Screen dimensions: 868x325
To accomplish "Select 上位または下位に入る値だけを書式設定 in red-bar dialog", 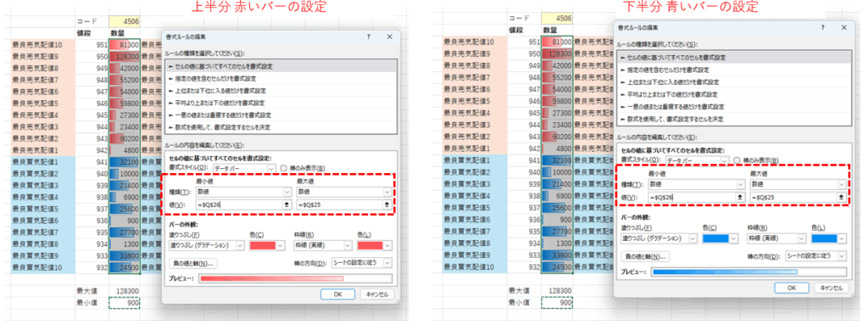I will click(x=281, y=91).
